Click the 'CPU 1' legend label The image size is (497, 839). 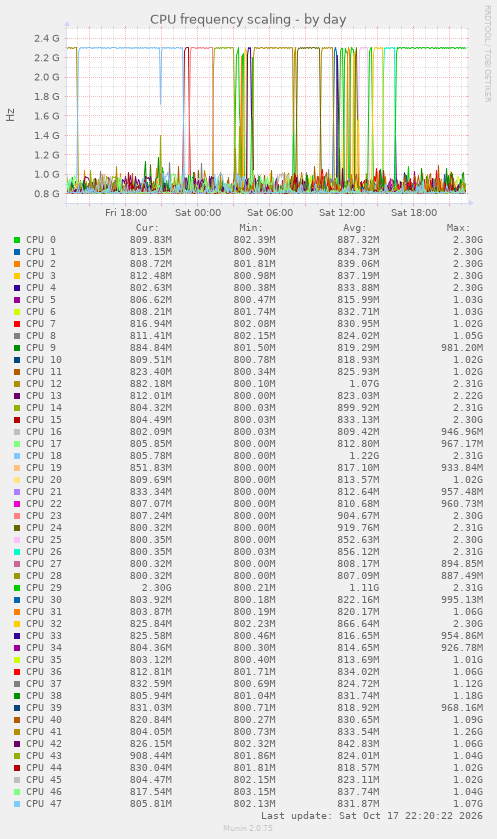pyautogui.click(x=41, y=251)
